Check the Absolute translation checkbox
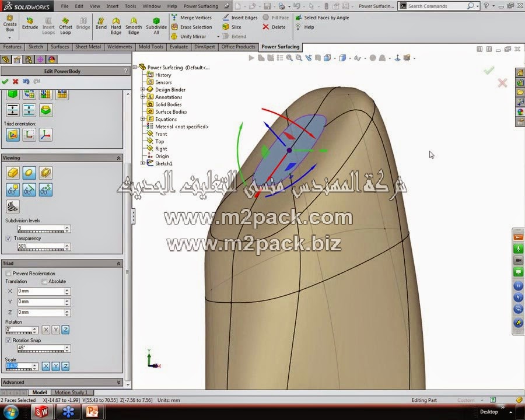The image size is (525, 420). [x=44, y=281]
